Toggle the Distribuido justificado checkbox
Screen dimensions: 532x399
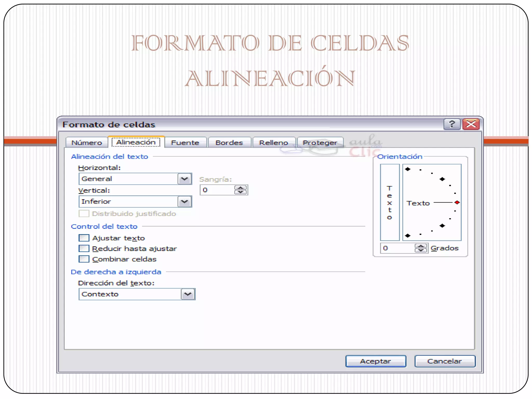click(84, 214)
